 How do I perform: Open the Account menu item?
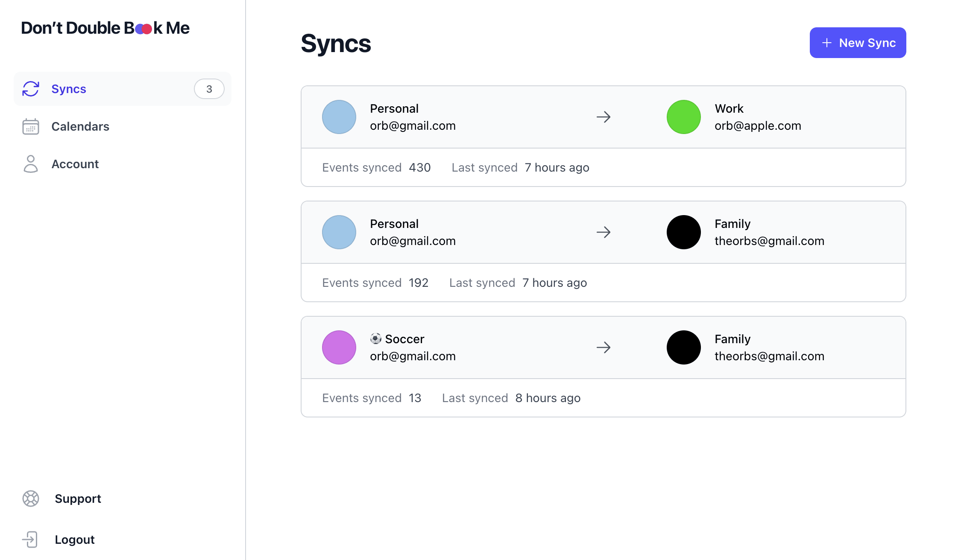point(75,164)
